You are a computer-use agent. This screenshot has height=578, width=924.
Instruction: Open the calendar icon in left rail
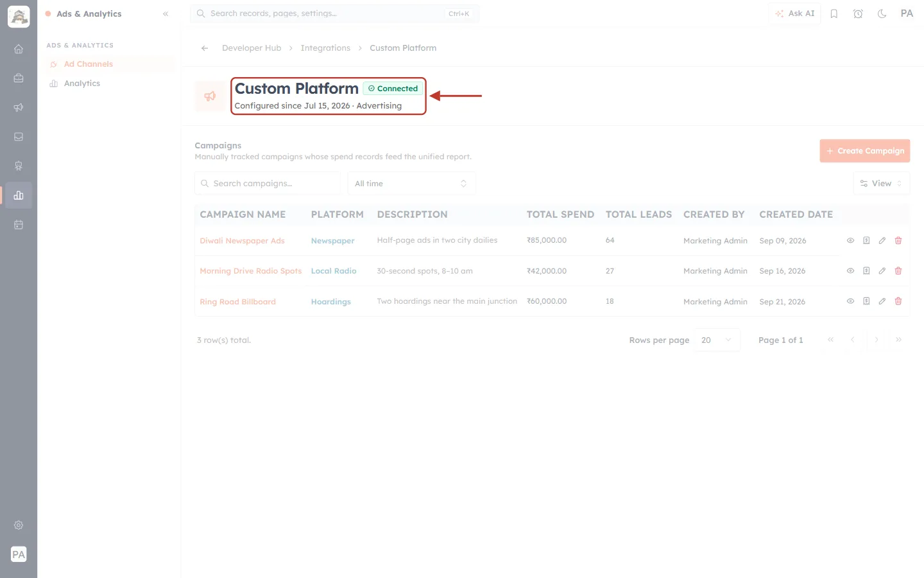pos(19,225)
